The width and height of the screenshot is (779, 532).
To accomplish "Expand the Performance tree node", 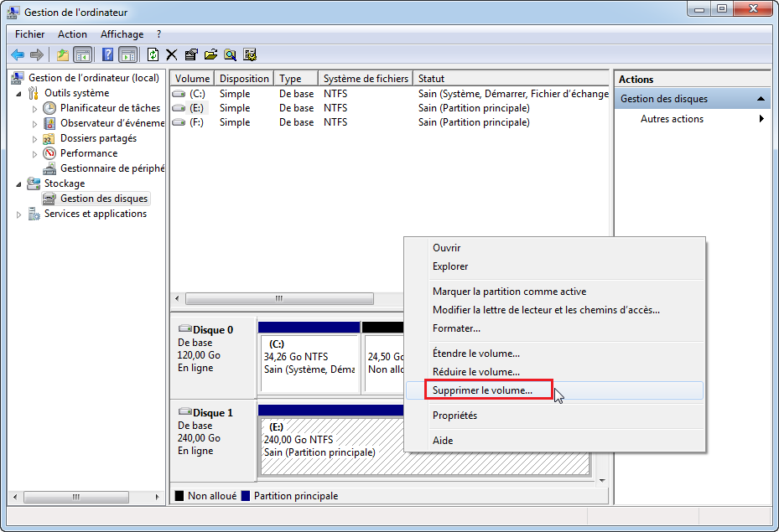I will coord(34,154).
